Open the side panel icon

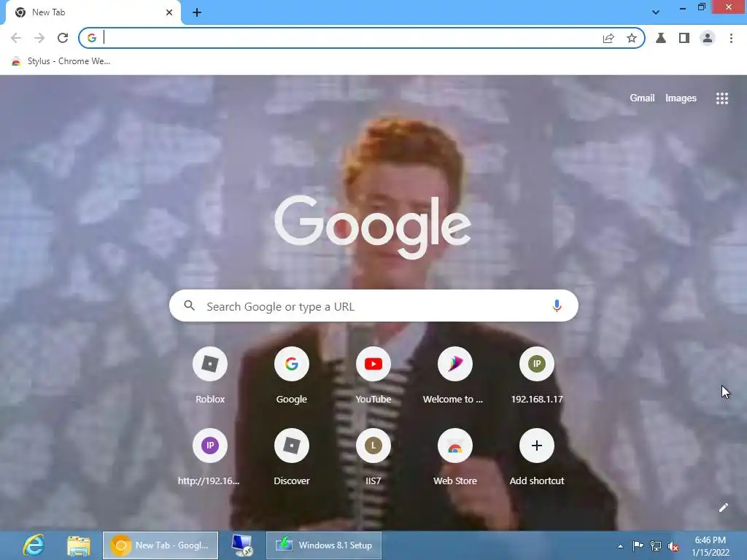(x=684, y=38)
